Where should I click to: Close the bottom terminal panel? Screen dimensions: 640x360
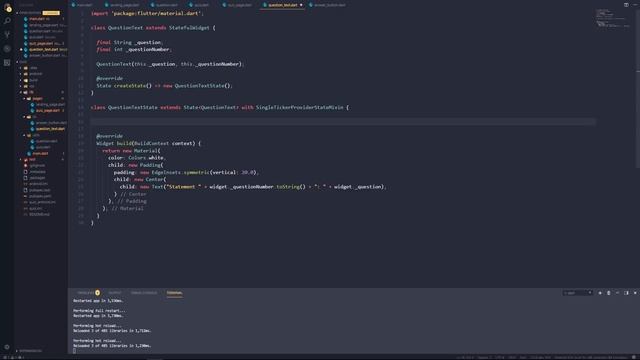tap(635, 293)
